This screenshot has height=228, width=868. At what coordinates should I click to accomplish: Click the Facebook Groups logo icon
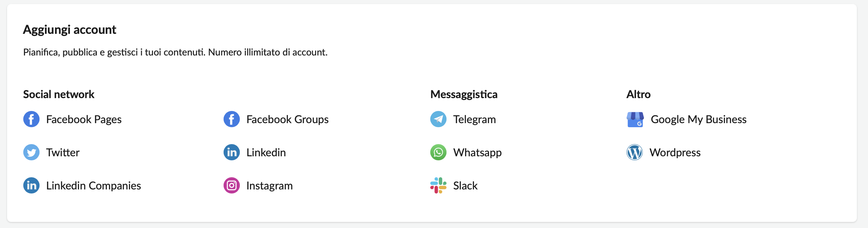click(x=232, y=119)
